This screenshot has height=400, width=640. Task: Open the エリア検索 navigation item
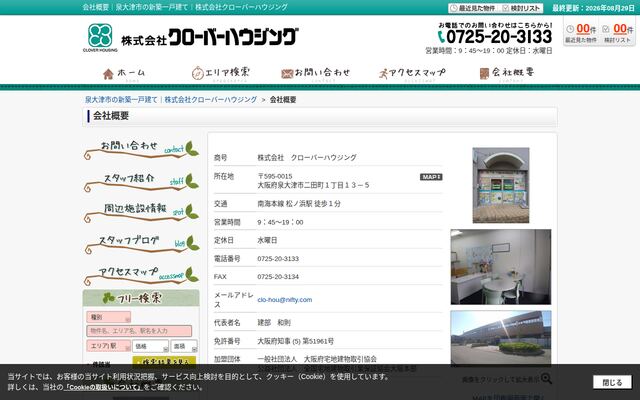pos(221,73)
